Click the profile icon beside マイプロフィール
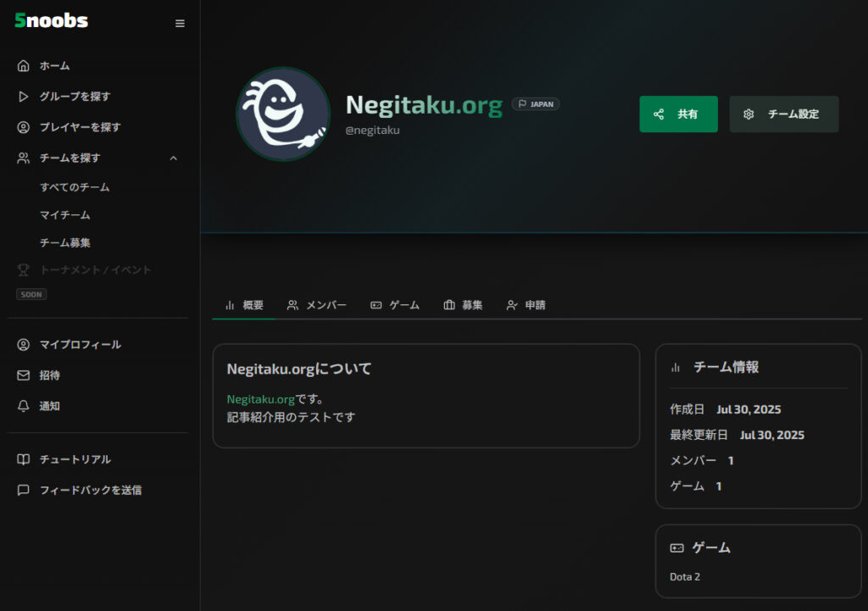Viewport: 868px width, 611px height. click(x=23, y=345)
